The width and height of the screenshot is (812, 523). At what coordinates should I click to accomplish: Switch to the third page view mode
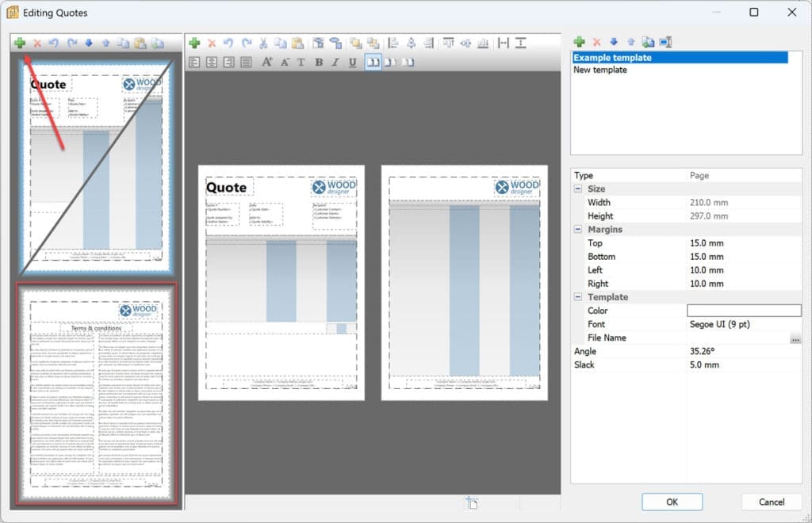[408, 63]
